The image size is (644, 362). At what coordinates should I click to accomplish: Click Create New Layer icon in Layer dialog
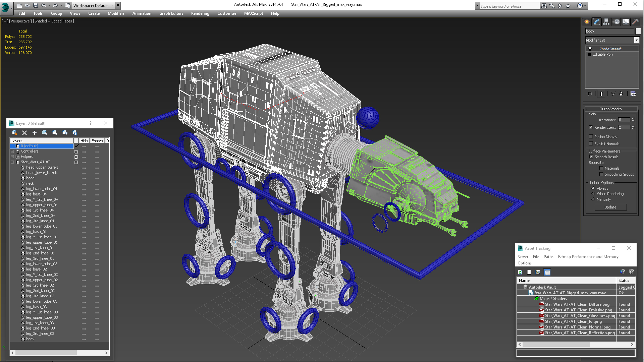pos(14,133)
